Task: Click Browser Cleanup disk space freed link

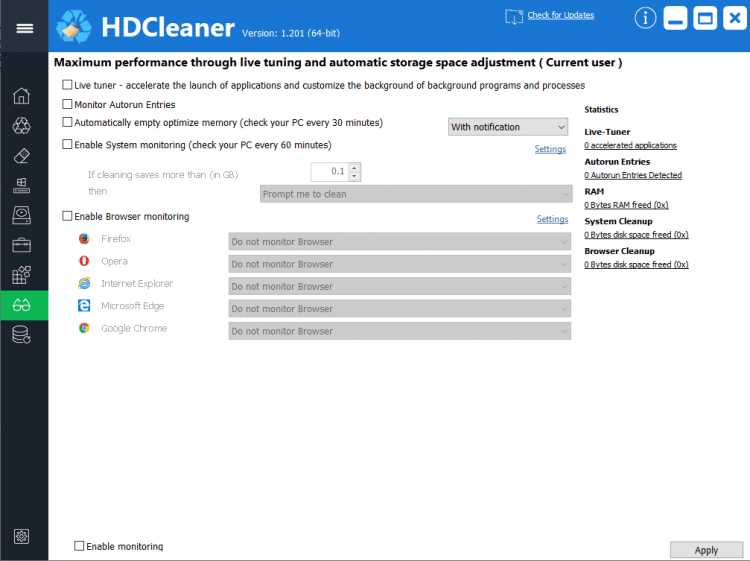Action: pos(636,264)
